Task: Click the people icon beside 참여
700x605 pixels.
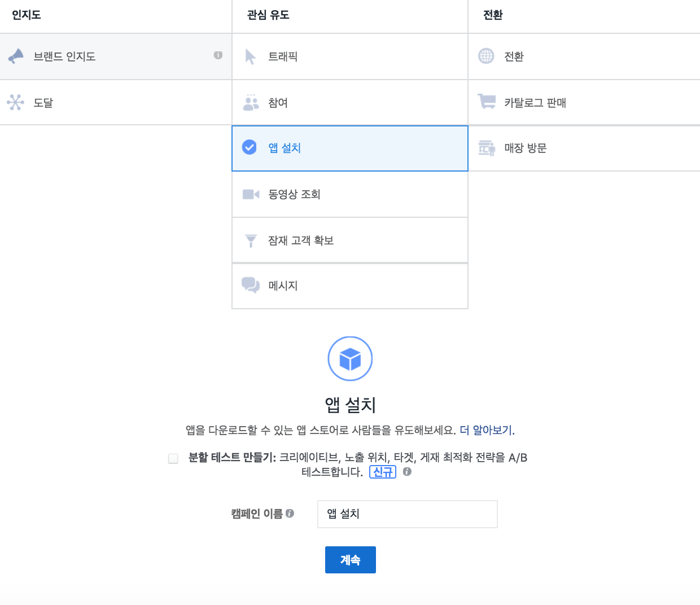Action: tap(251, 102)
